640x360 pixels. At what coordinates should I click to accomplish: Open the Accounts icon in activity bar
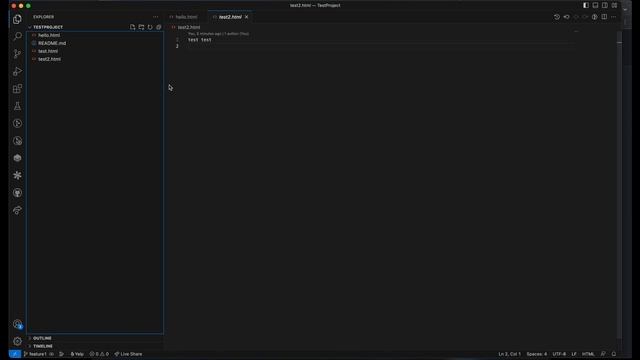pos(17,324)
